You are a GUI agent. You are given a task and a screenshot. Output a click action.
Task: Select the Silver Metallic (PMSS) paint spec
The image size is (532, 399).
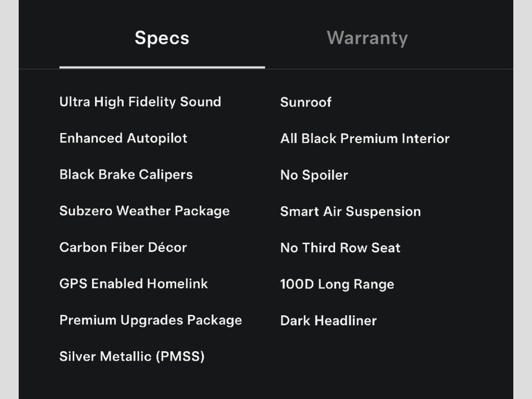pos(132,356)
